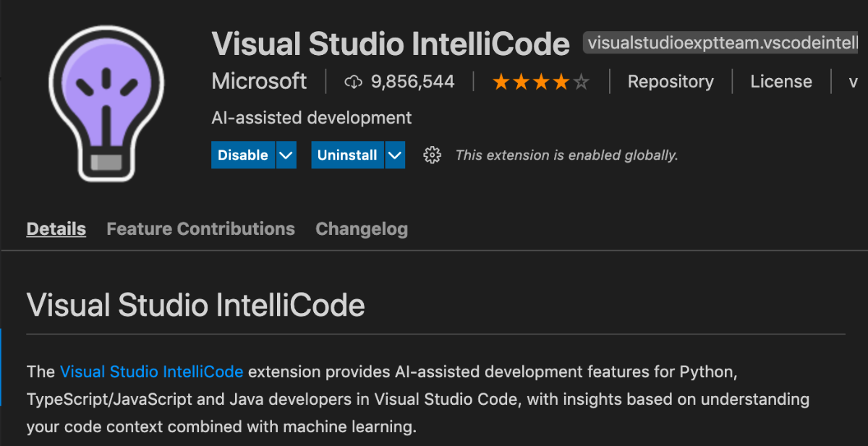Disable the IntelliCode extension
868x446 pixels.
click(x=243, y=155)
